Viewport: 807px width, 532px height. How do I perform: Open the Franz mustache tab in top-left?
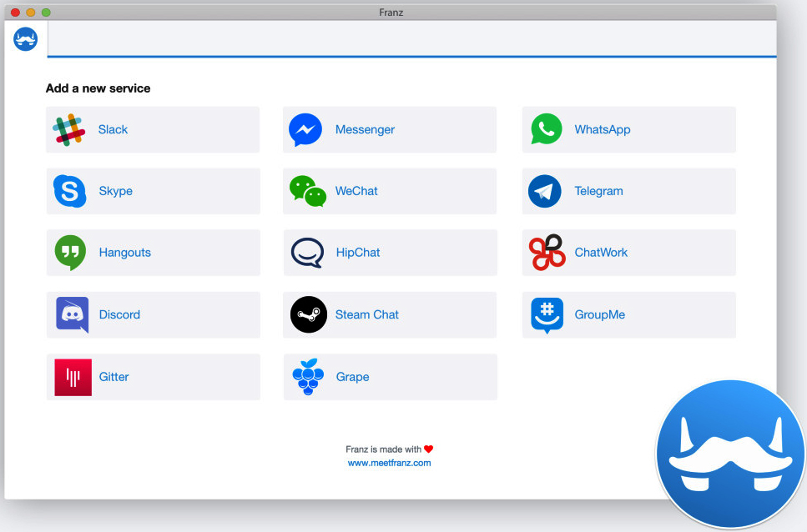click(26, 39)
